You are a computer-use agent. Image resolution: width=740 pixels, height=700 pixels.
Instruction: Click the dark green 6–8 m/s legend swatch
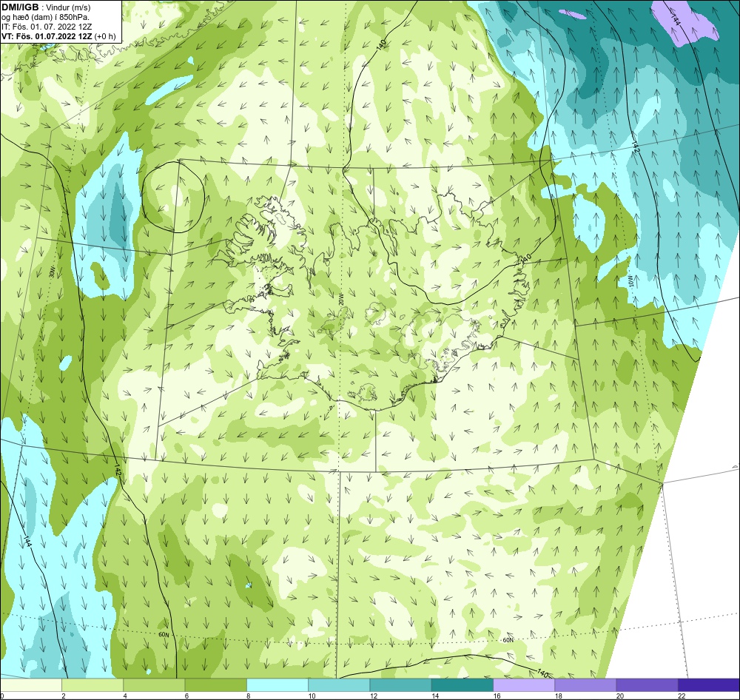tap(215, 684)
